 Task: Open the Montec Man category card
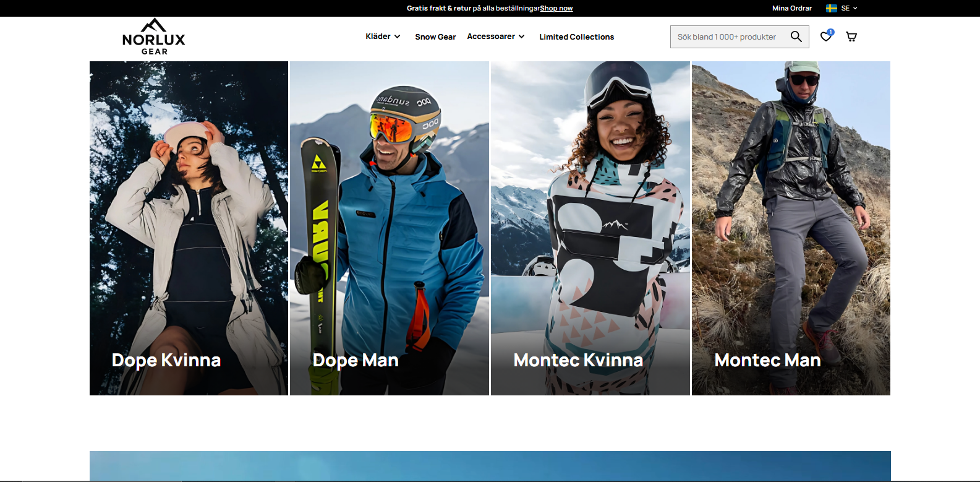(791, 228)
